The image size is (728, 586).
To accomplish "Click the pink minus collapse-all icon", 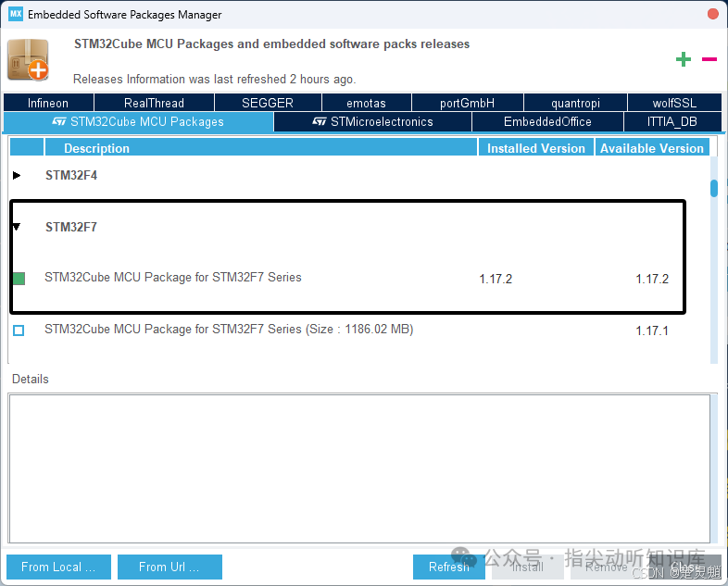I will [709, 59].
